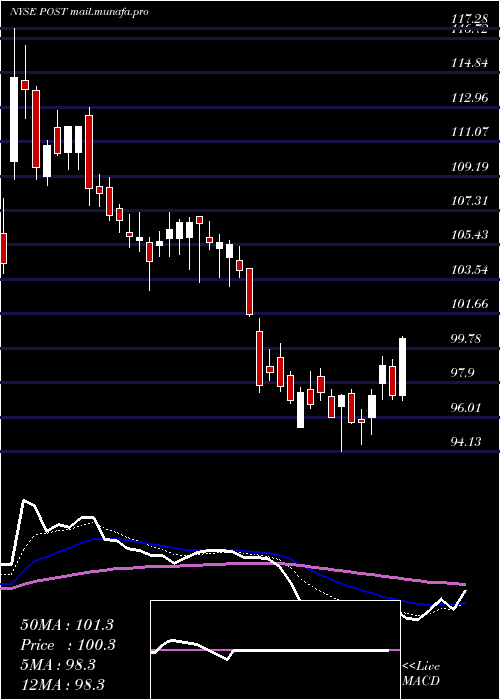
Task: Click the 117.28 price label
Action: (x=469, y=19)
